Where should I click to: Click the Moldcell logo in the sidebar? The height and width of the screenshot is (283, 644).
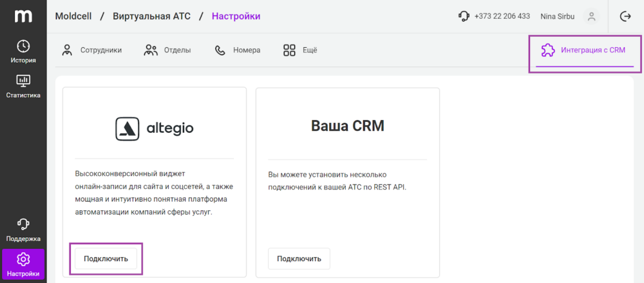pos(23,16)
